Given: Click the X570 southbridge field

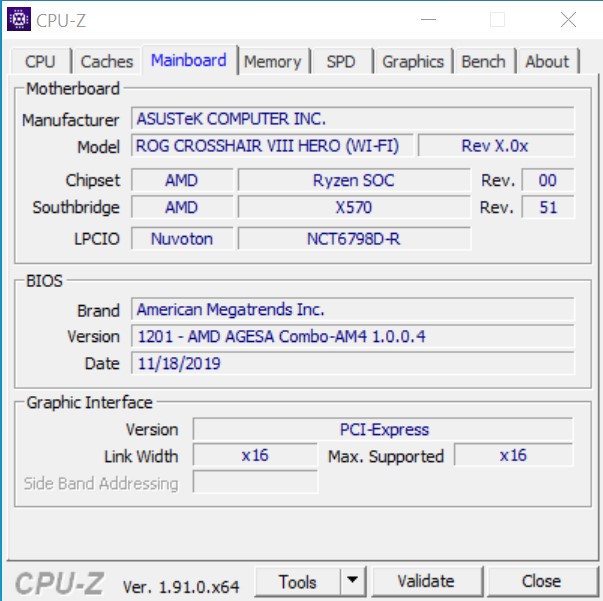Looking at the screenshot, I should (354, 207).
